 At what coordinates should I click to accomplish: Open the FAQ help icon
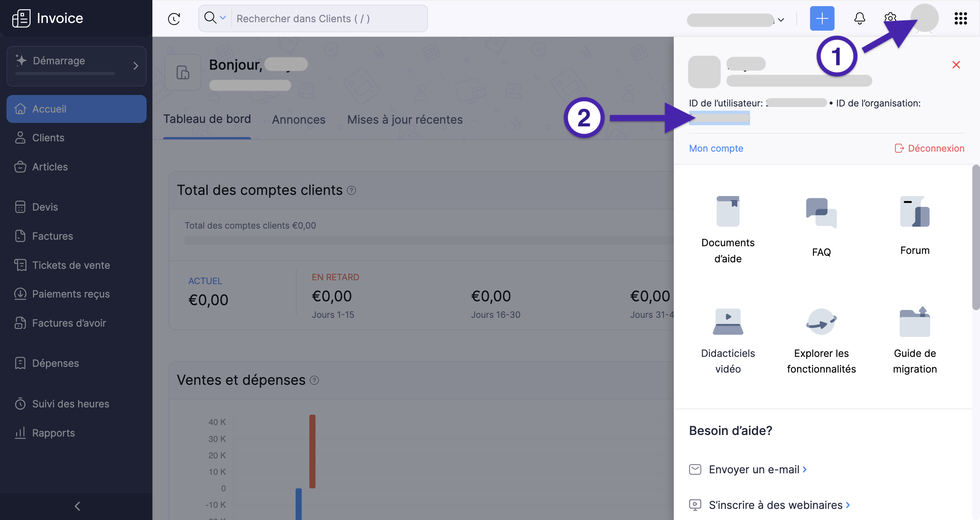pyautogui.click(x=821, y=213)
